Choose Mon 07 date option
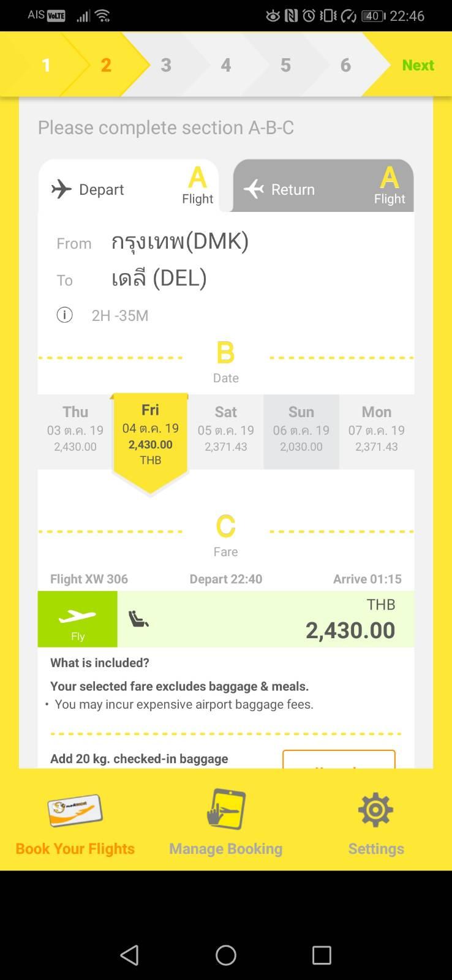Viewport: 452px width, 980px height. (377, 431)
